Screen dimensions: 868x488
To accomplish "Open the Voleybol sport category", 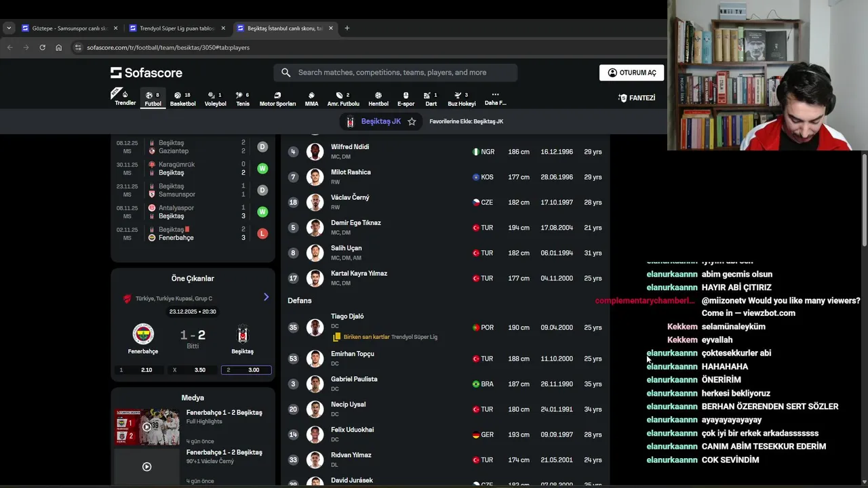I will [215, 99].
